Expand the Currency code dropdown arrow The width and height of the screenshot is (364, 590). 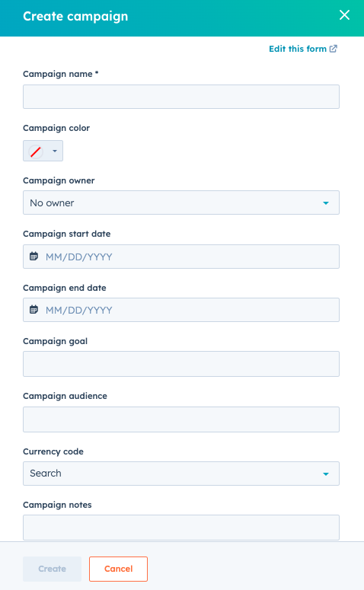coord(326,474)
